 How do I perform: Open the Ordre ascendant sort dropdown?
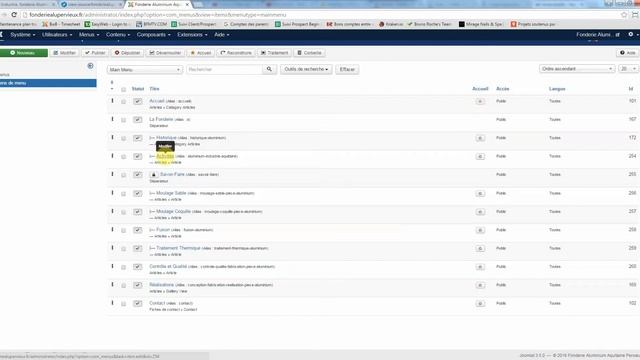[x=577, y=69]
